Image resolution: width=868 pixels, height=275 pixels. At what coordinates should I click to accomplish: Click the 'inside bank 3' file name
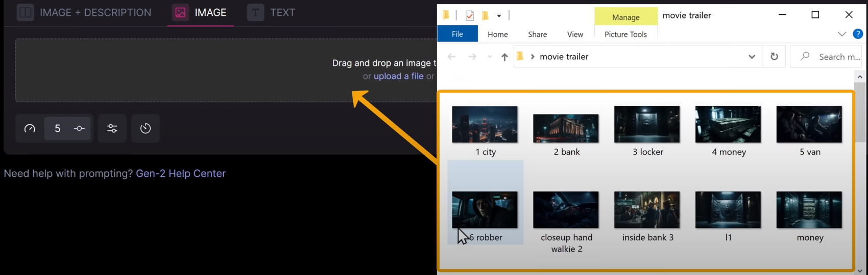pyautogui.click(x=647, y=237)
